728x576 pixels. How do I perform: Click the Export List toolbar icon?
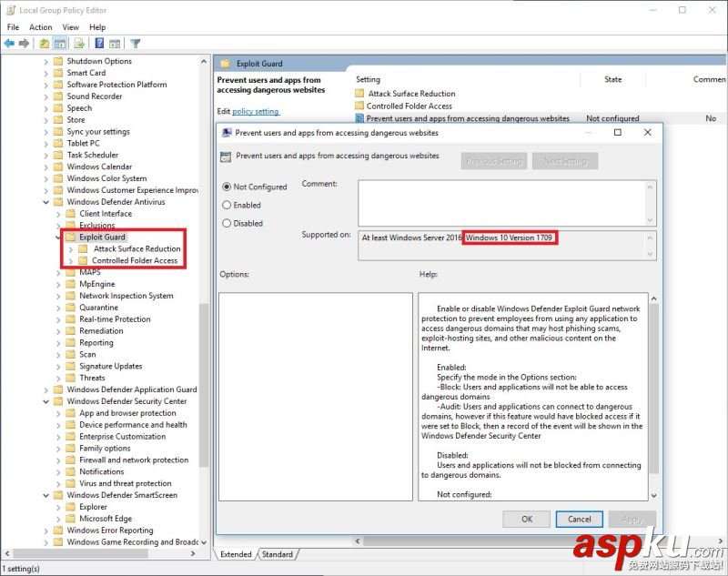click(x=79, y=44)
